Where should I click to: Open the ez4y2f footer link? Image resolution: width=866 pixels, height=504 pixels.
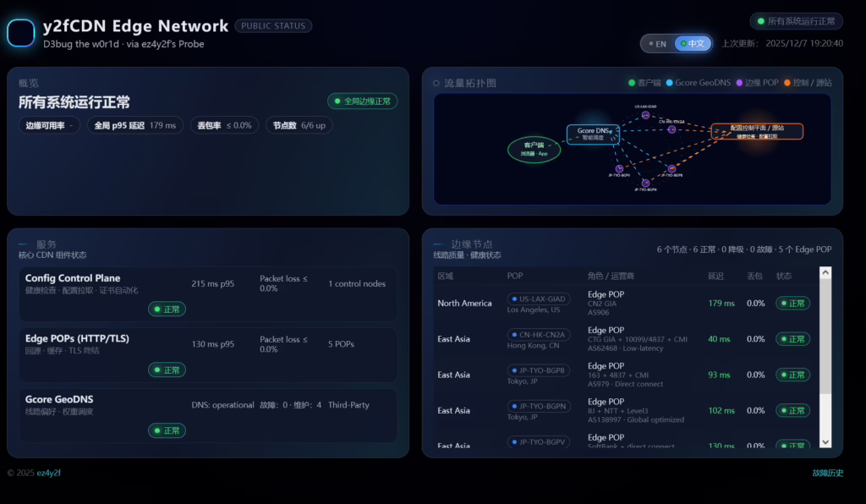coord(49,474)
